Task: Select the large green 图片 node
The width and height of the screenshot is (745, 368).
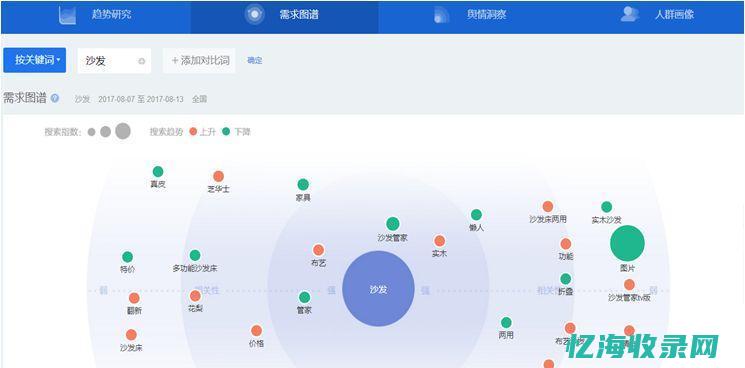Action: coord(627,243)
